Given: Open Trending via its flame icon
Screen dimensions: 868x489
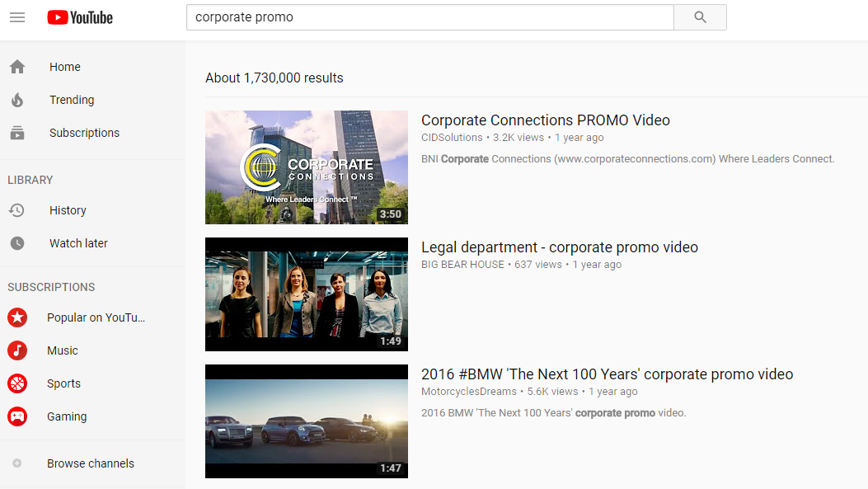Looking at the screenshot, I should pos(16,100).
